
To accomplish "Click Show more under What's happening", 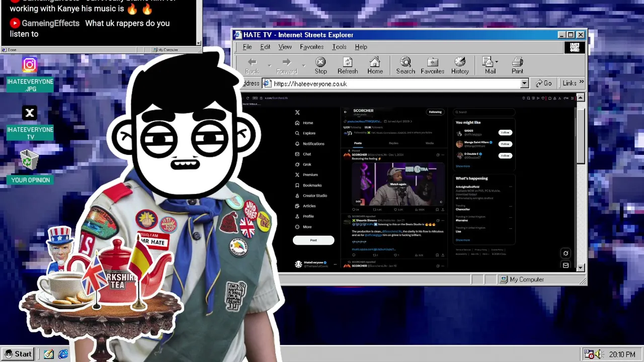I will [463, 240].
